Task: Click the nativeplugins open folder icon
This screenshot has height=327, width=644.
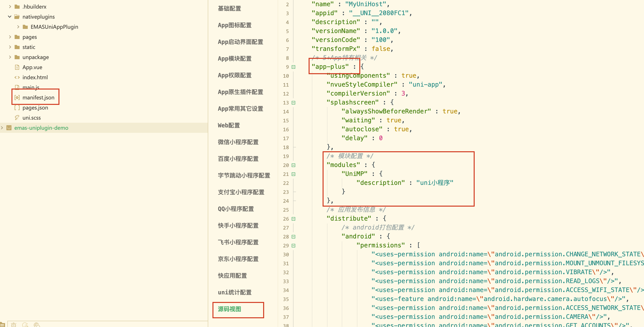Action: click(17, 17)
